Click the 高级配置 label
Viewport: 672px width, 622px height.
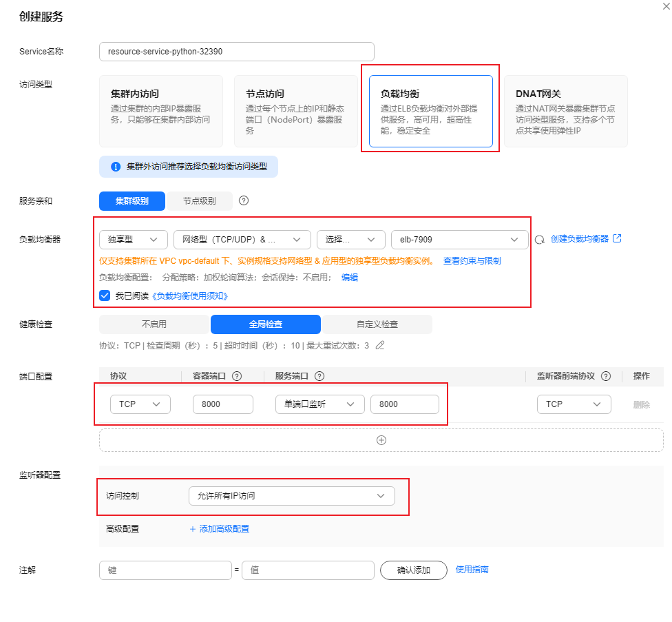click(x=123, y=529)
